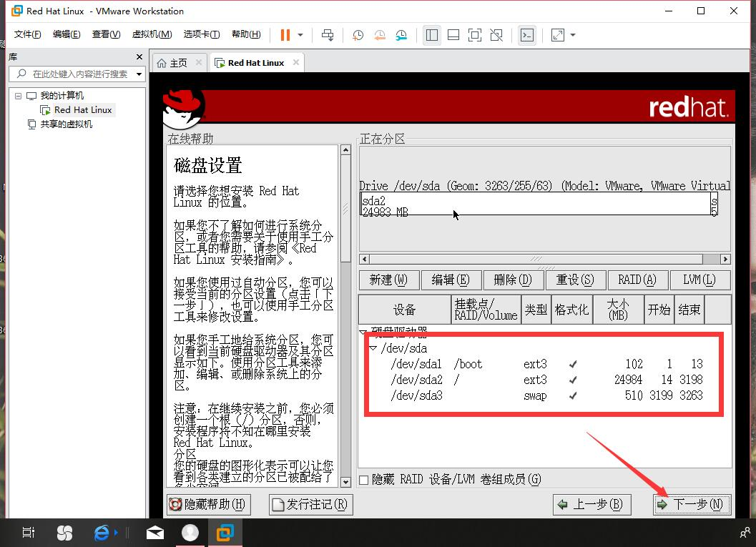This screenshot has height=547, width=756.
Task: Collapse the /dev/sda tree node
Action: tap(373, 348)
